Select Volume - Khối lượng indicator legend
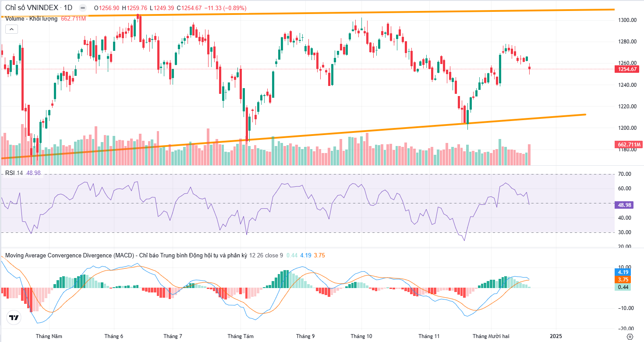 point(31,19)
